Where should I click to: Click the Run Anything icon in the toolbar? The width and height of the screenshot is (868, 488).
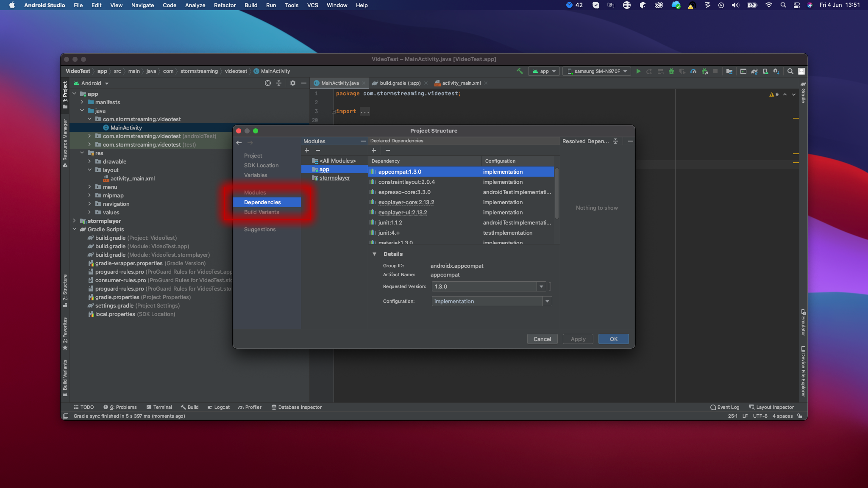coord(743,71)
